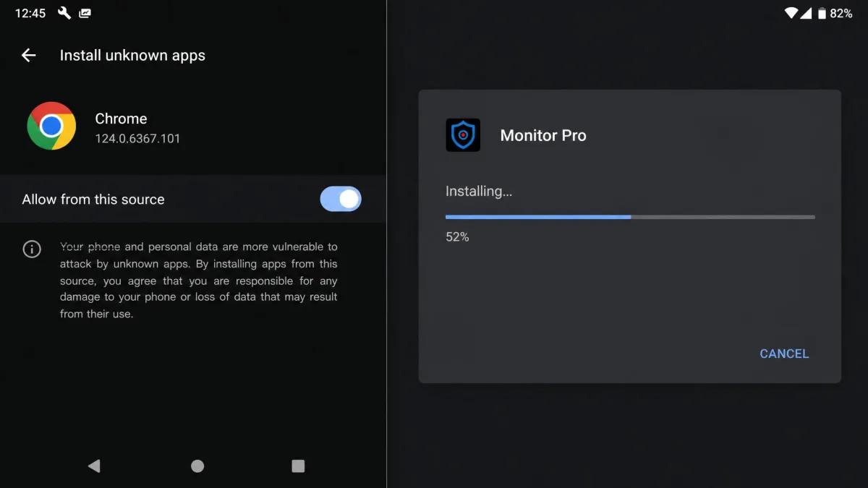Image resolution: width=868 pixels, height=488 pixels.
Task: Click the Allow from this source label
Action: point(93,200)
